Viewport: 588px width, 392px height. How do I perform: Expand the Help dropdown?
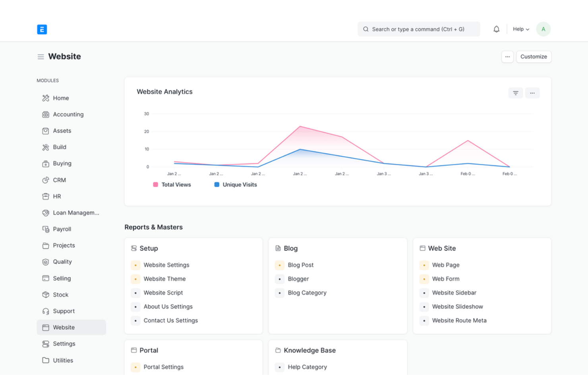tap(520, 29)
